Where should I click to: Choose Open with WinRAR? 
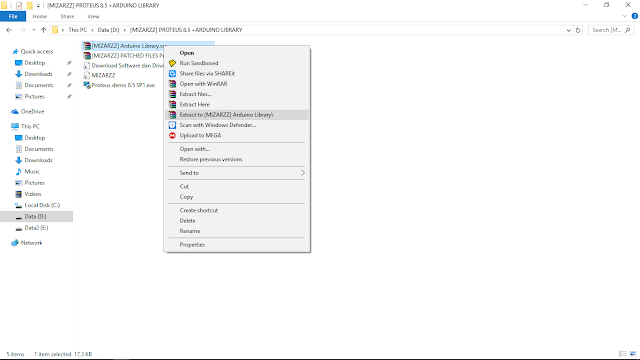(237, 84)
